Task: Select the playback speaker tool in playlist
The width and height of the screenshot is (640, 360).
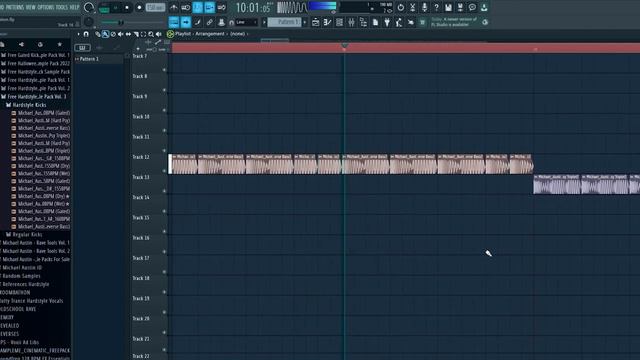Action: [159, 34]
